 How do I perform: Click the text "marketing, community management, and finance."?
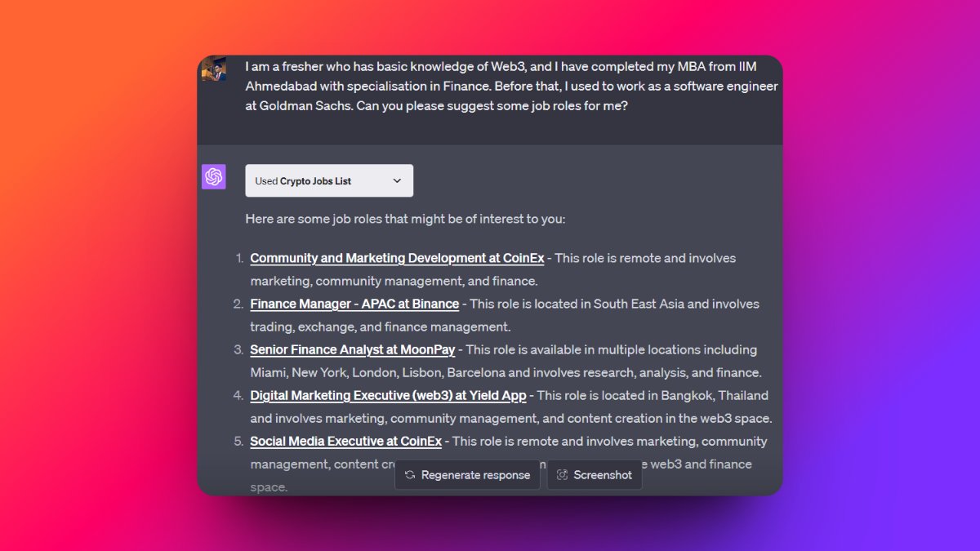(394, 281)
